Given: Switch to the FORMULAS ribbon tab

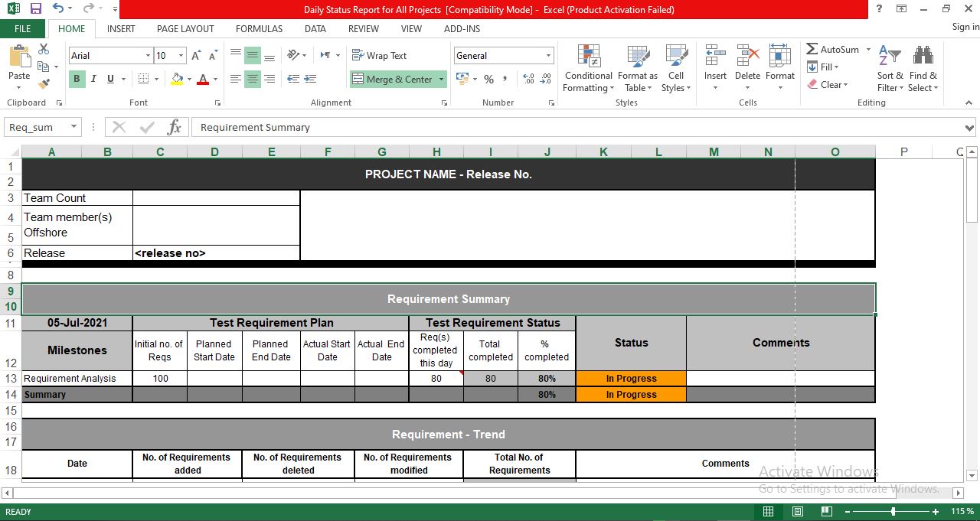Looking at the screenshot, I should (x=259, y=29).
